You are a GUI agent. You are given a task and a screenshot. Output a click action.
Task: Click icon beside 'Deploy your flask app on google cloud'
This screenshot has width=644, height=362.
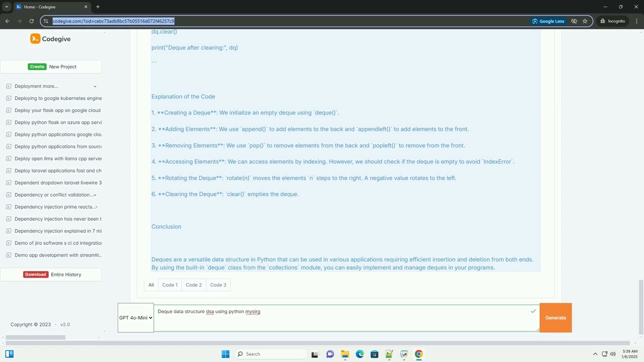9,110
